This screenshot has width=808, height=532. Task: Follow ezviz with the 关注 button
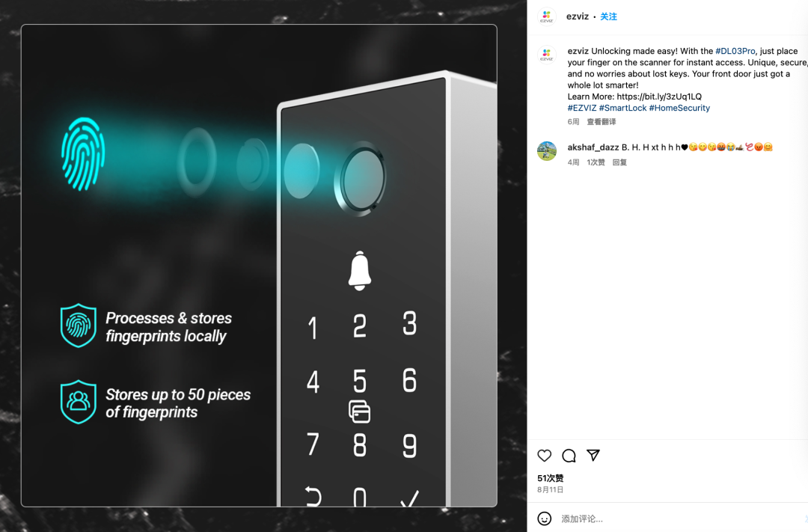[x=608, y=16]
